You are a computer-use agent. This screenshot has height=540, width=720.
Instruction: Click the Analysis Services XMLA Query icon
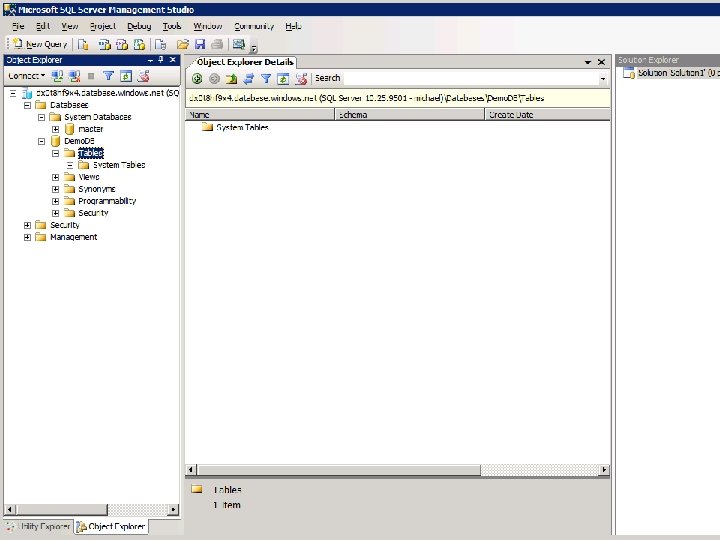point(139,44)
